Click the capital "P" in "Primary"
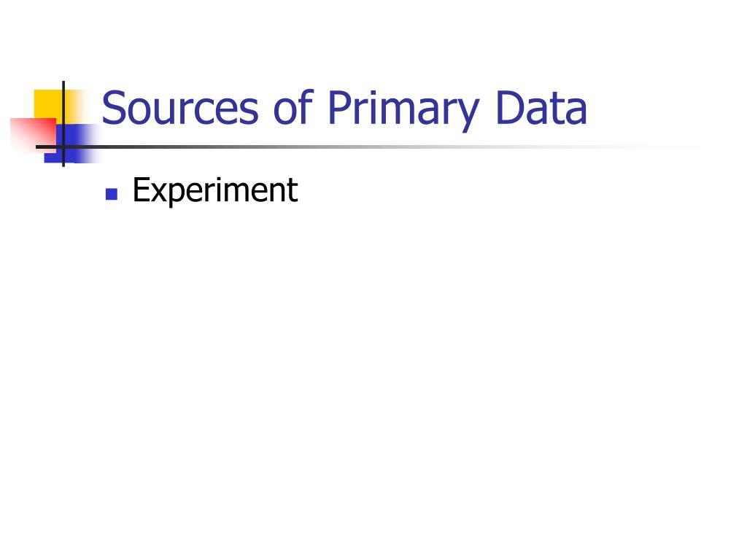The width and height of the screenshot is (747, 560). pos(339,108)
